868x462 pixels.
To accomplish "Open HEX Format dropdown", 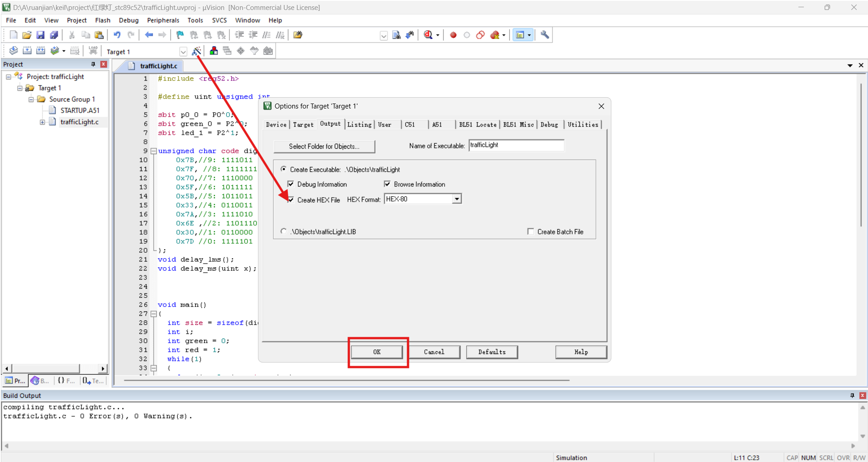I will (457, 199).
